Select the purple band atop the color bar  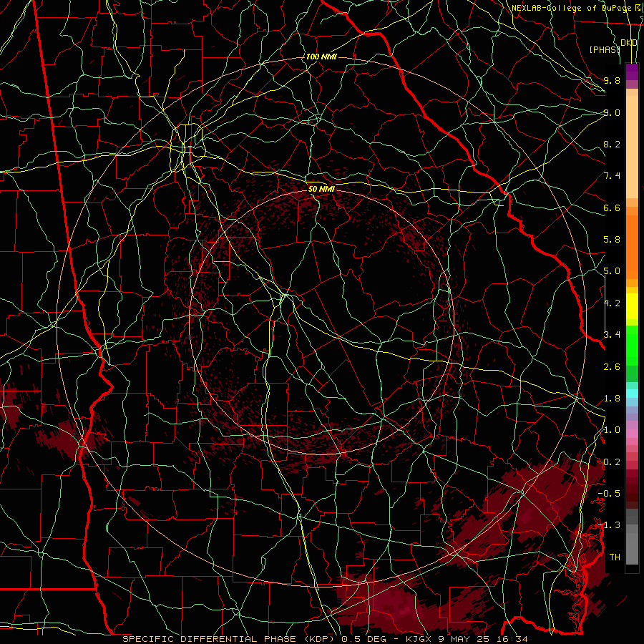point(632,72)
